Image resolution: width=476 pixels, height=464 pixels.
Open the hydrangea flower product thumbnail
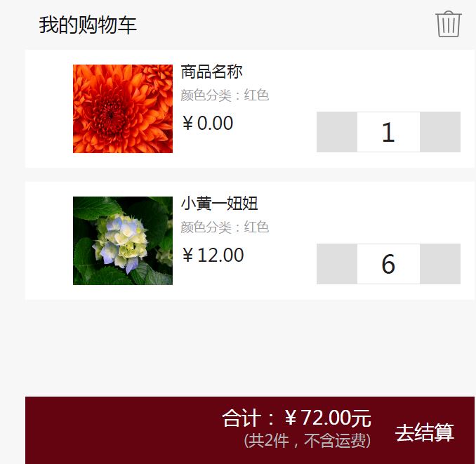click(123, 241)
